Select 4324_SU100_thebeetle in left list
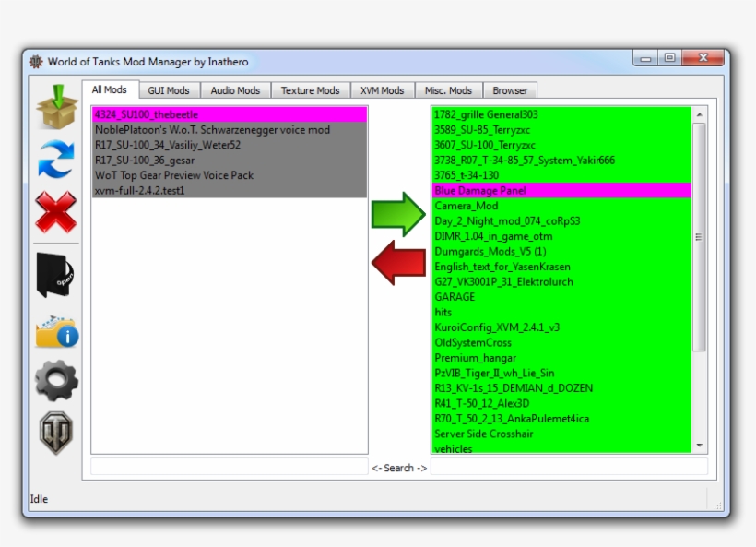The width and height of the screenshot is (756, 547). pos(230,114)
